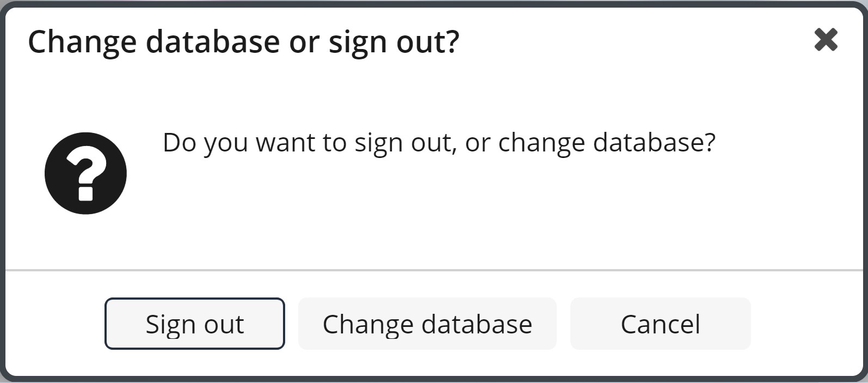Image resolution: width=868 pixels, height=383 pixels.
Task: Click the black circular help icon beside message
Action: pyautogui.click(x=85, y=173)
